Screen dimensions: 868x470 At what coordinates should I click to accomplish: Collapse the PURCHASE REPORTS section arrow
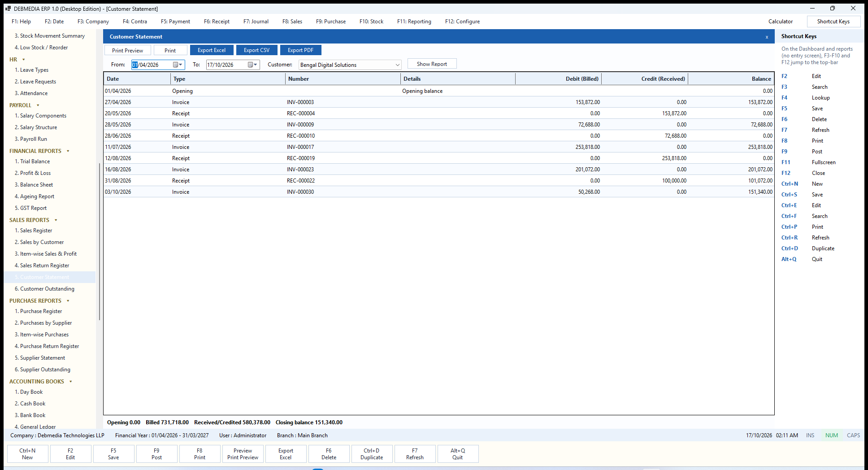[x=68, y=301]
